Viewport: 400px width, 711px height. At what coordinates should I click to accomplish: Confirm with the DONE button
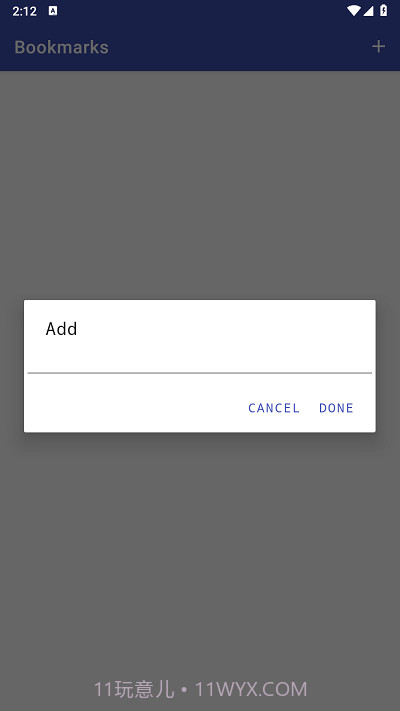(336, 408)
